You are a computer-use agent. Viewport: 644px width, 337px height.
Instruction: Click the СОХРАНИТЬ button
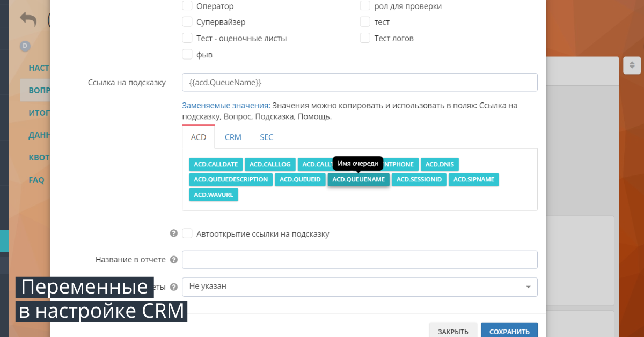coord(509,332)
